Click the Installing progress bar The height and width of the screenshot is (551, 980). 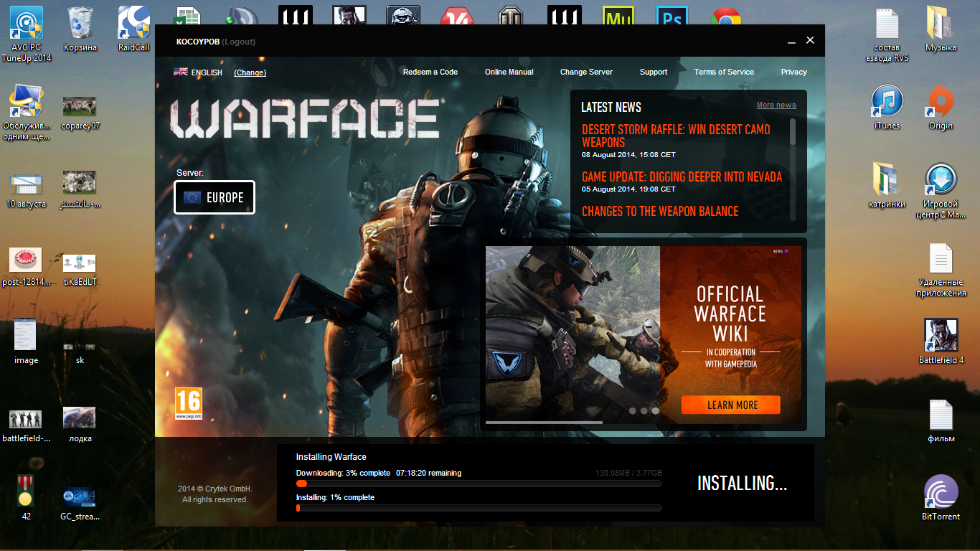pyautogui.click(x=479, y=508)
